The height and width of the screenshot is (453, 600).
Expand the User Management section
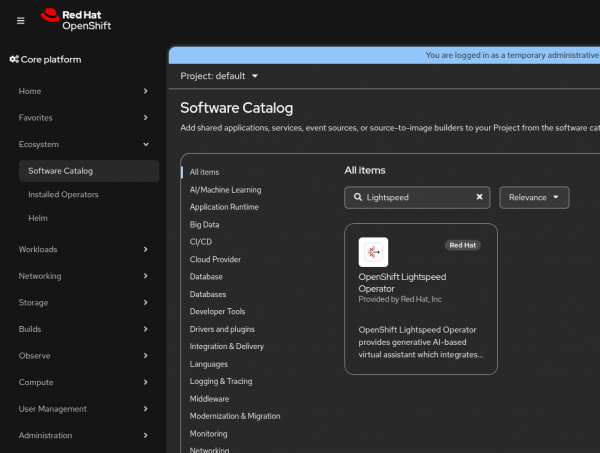coord(83,409)
